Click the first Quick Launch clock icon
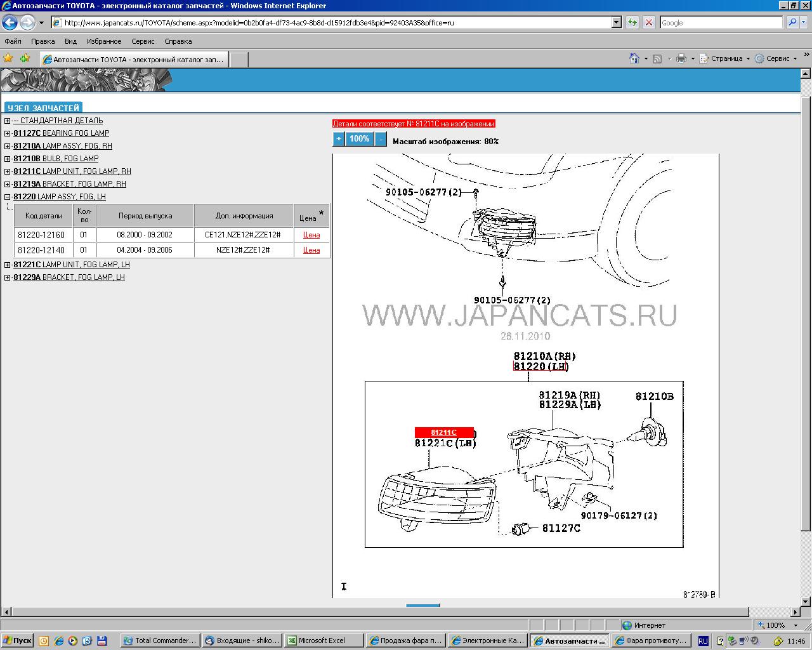The width and height of the screenshot is (812, 650). (x=44, y=640)
